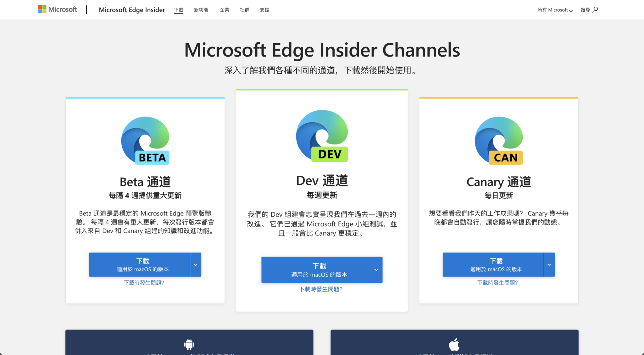Open the 所有 Microsoft dropdown
Screen dimensions: 644x355
tap(555, 10)
